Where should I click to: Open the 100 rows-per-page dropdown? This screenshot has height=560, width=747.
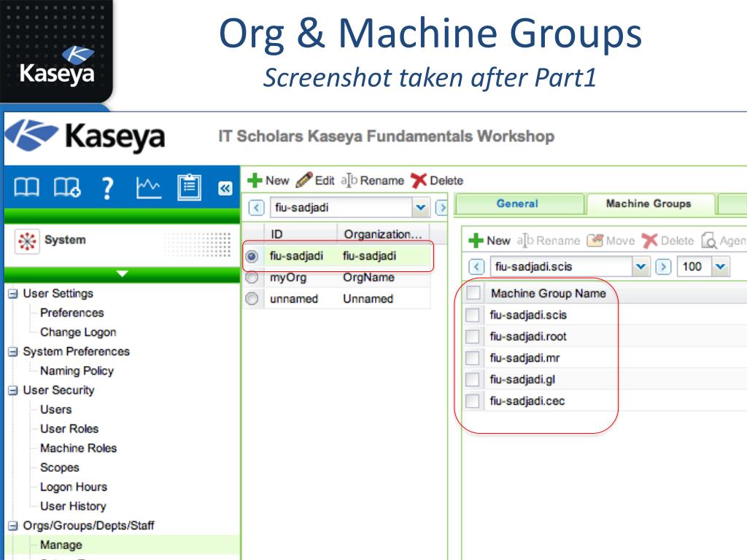(x=720, y=267)
